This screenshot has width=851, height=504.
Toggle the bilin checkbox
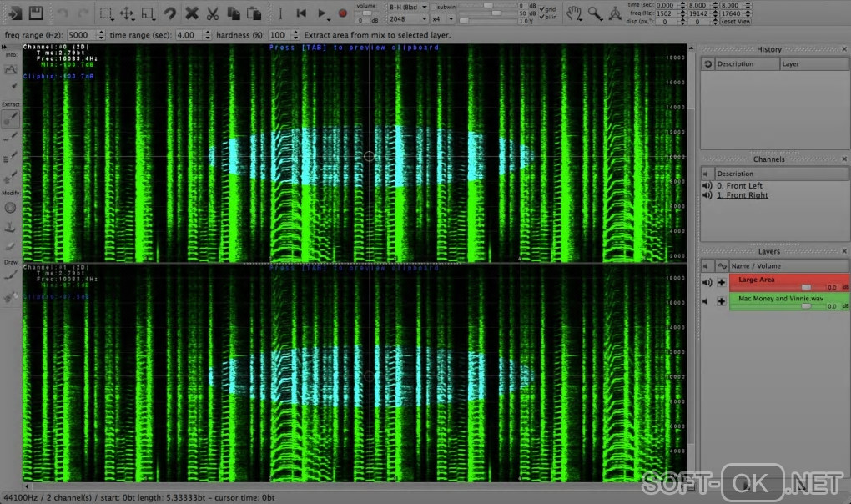(x=543, y=16)
